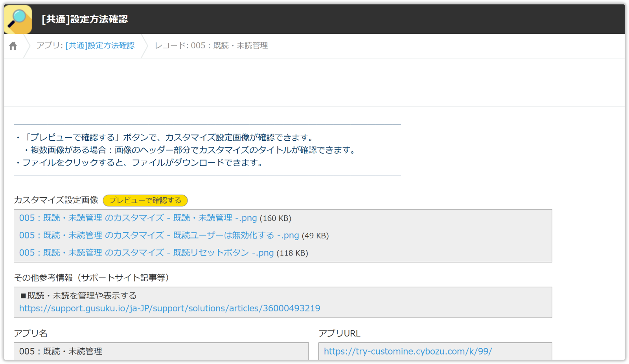
Task: Click the アプリ名 field containing 005：既読・未読管理
Action: 161,351
